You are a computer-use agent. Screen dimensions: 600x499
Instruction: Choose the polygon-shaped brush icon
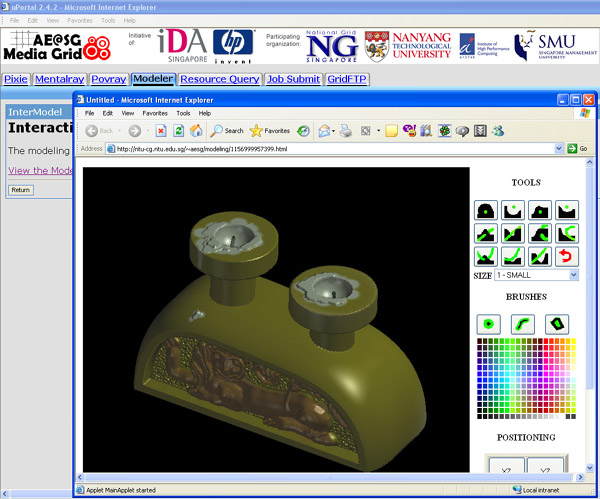(x=557, y=324)
